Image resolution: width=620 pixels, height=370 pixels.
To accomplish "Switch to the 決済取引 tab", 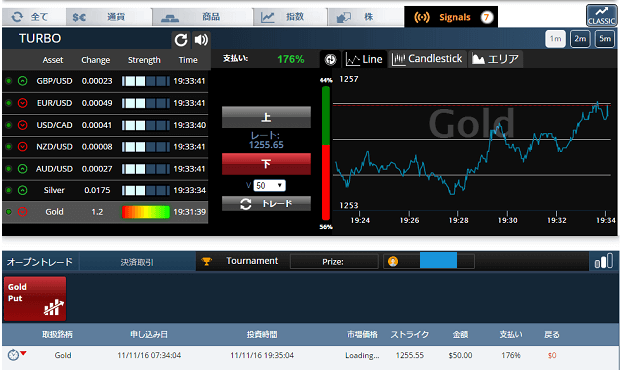I will click(137, 262).
